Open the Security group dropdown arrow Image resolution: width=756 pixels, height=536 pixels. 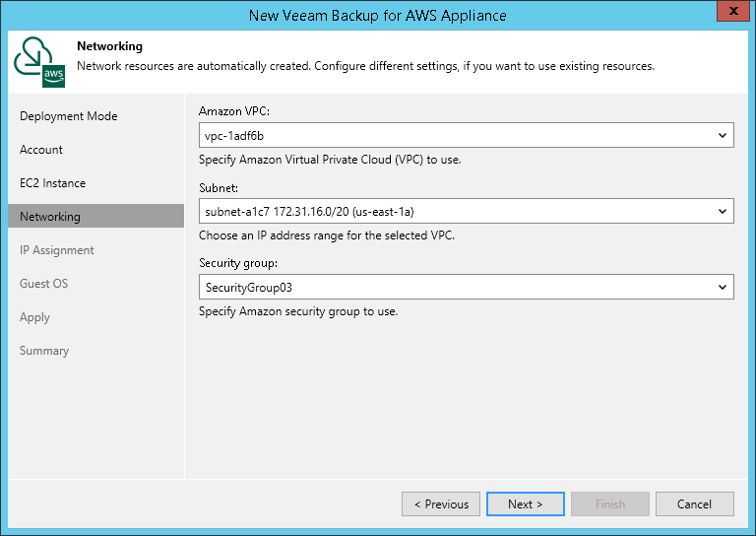[723, 287]
